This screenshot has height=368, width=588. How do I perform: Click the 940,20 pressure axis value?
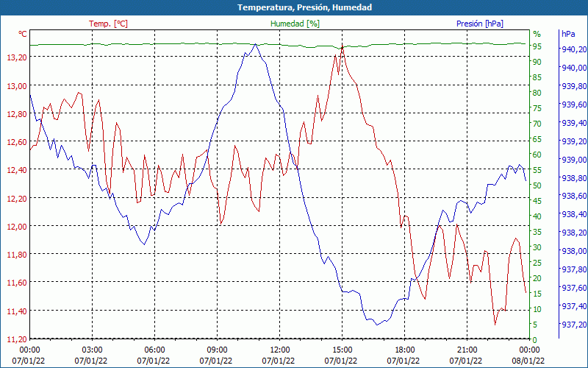click(574, 49)
